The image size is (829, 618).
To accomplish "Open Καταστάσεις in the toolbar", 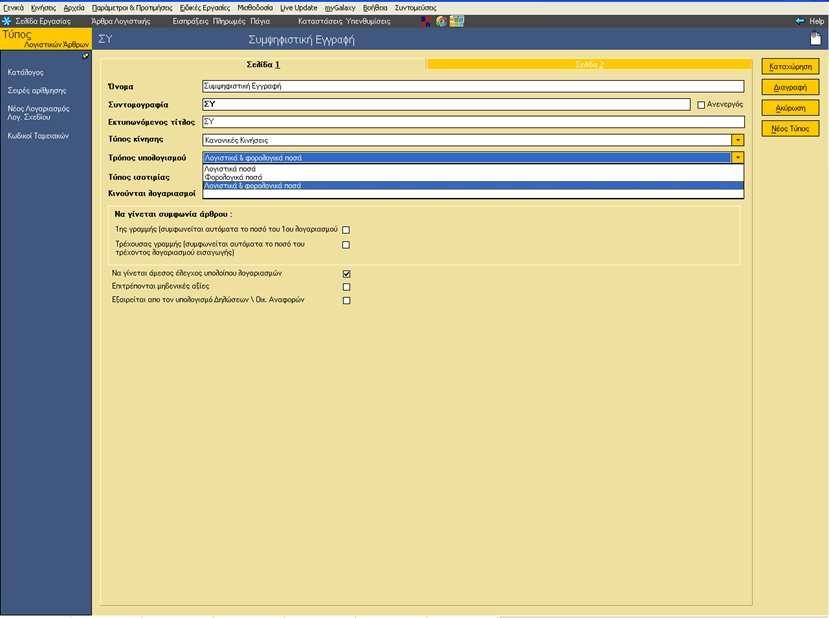I will 320,21.
